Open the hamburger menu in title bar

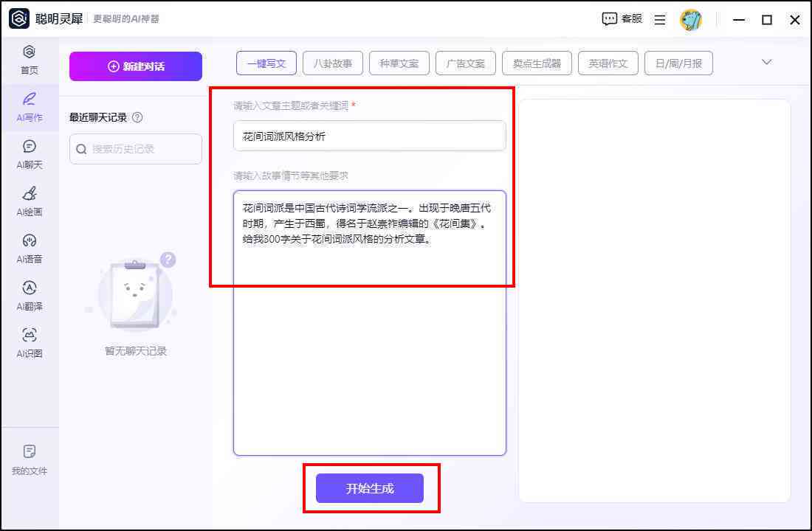[660, 20]
